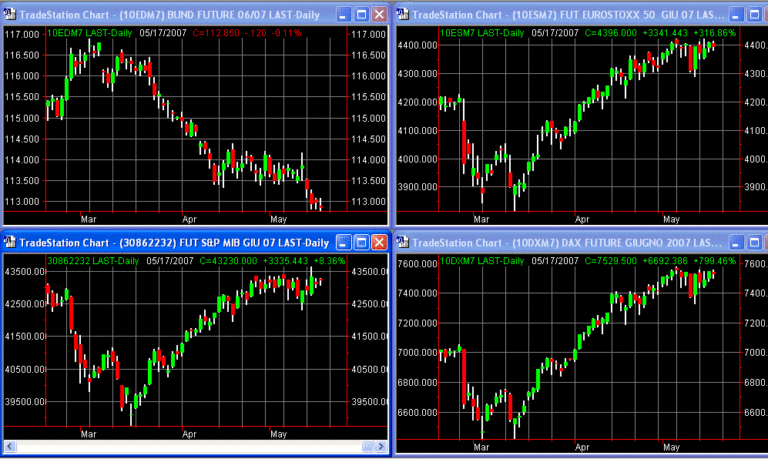Click the S&P MIB chart horizontal scrollbar track

[190, 445]
